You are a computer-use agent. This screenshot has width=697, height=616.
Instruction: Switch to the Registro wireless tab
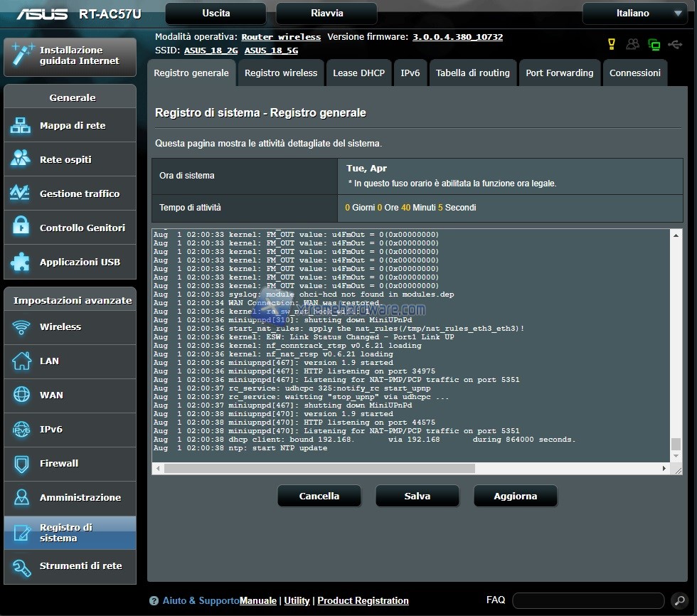pos(281,73)
